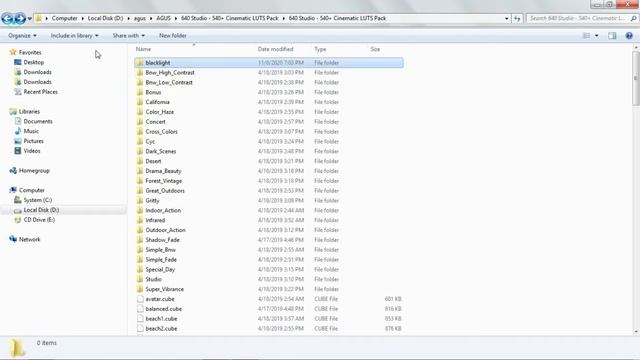Click the Forward navigation arrow
This screenshot has height=360, width=640.
20,18
